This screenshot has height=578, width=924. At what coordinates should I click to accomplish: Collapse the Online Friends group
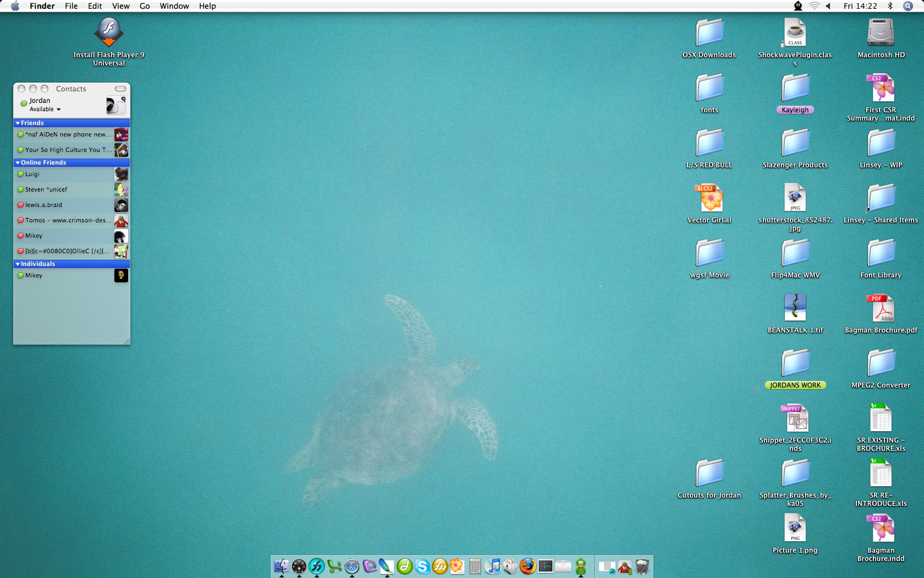(18, 162)
